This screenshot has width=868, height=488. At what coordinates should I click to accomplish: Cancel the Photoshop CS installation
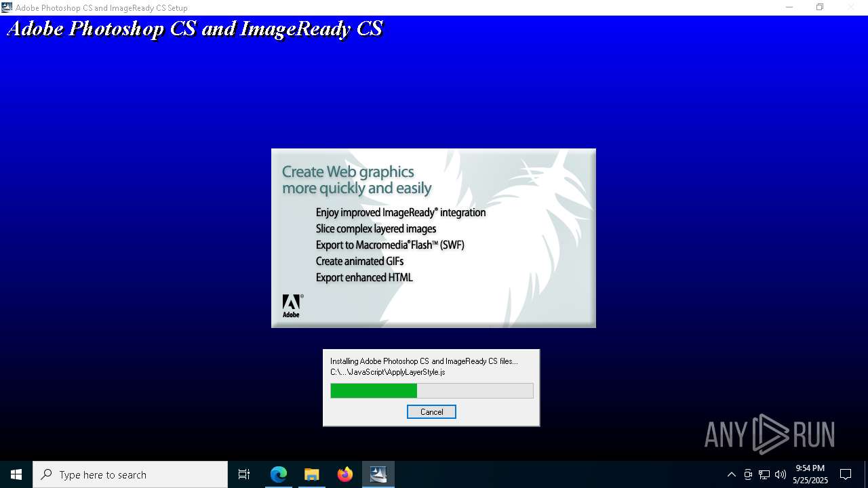pyautogui.click(x=431, y=412)
